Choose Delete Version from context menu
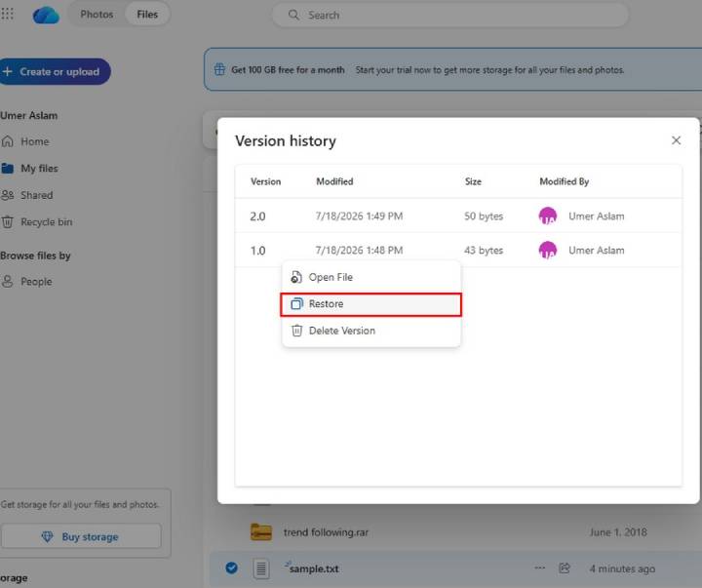The width and height of the screenshot is (702, 588). [371, 331]
